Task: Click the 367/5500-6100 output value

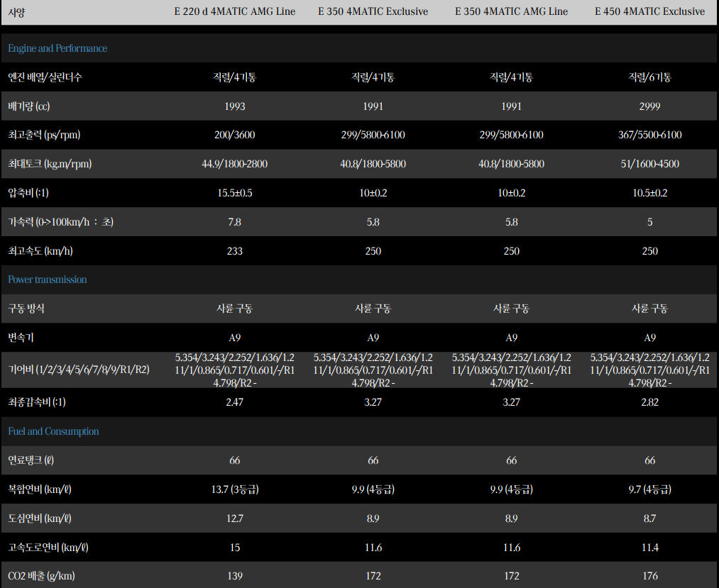Action: tap(649, 135)
